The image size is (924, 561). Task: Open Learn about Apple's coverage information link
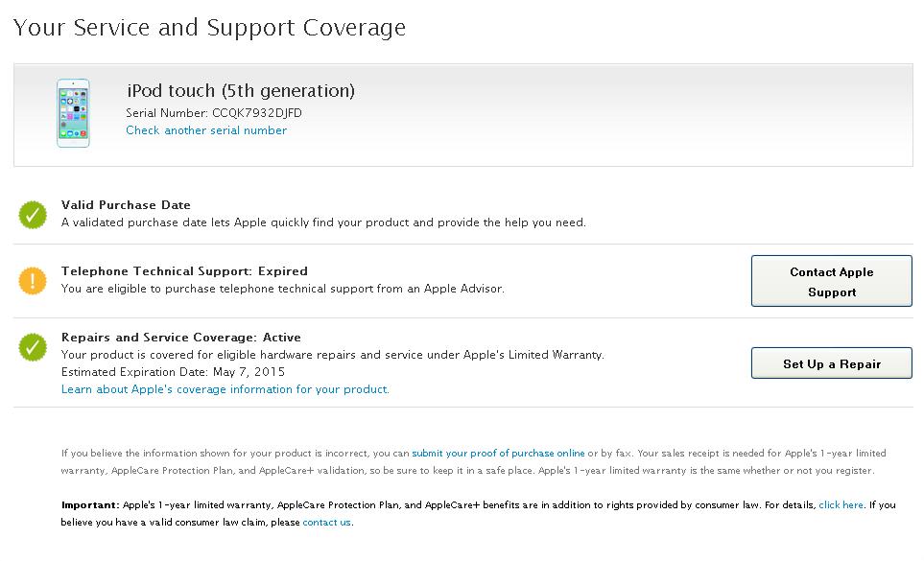[x=225, y=389]
